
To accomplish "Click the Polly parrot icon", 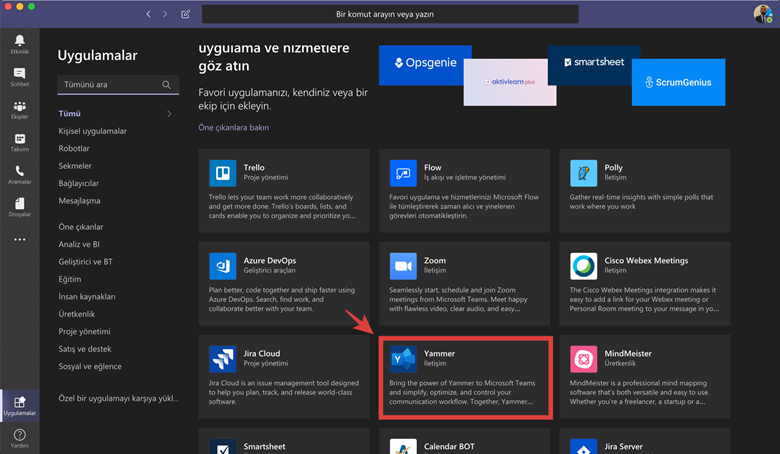I will point(584,173).
